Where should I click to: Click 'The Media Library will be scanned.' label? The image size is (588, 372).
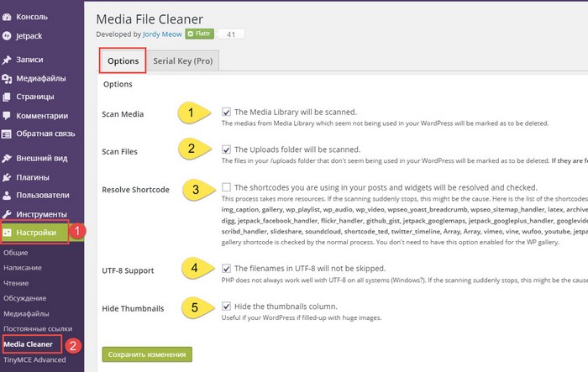(x=296, y=112)
